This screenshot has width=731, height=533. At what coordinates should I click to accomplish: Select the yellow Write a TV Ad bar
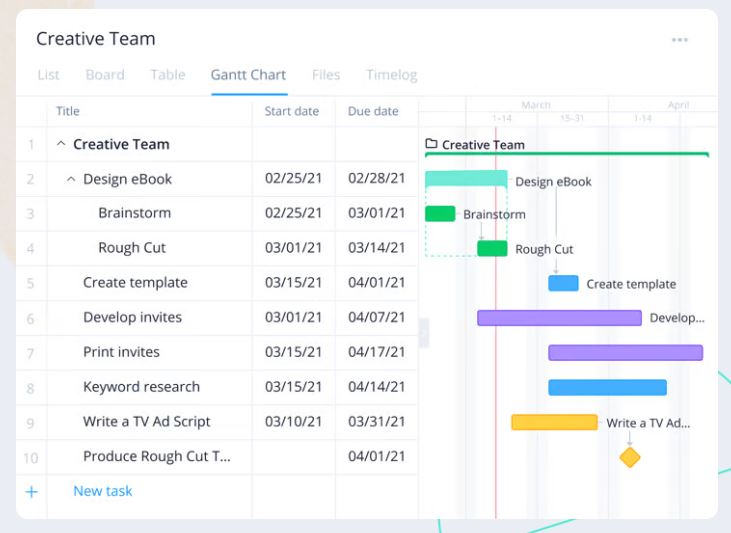click(554, 422)
